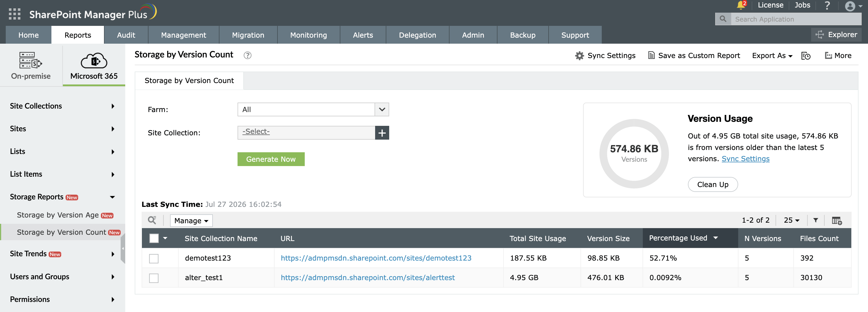The image size is (868, 312).
Task: Open the table filter funnel icon
Action: click(x=815, y=220)
